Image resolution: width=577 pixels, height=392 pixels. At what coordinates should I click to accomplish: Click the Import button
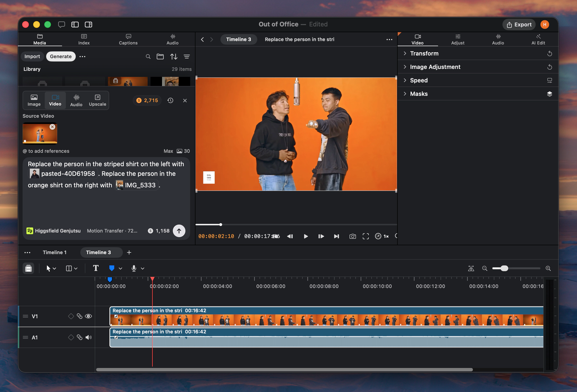click(x=32, y=57)
